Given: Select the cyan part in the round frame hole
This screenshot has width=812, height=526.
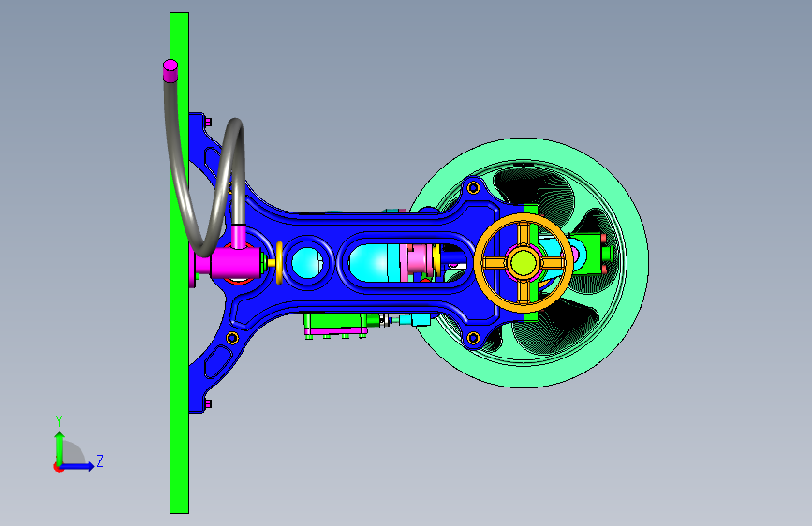Looking at the screenshot, I should tap(307, 262).
